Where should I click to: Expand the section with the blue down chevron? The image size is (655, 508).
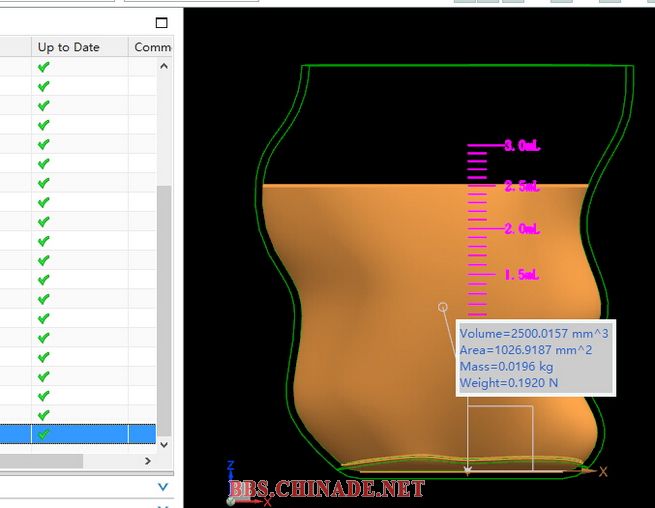coord(163,487)
